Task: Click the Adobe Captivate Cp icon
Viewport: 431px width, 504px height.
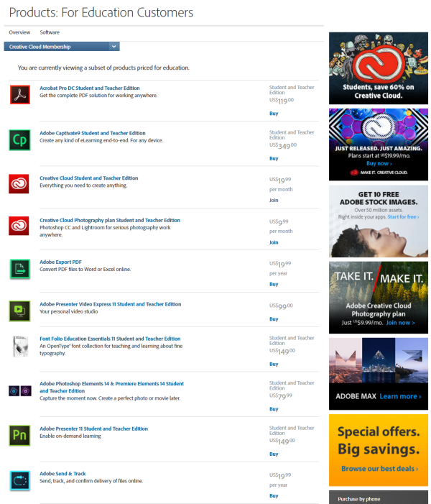Action: (19, 140)
